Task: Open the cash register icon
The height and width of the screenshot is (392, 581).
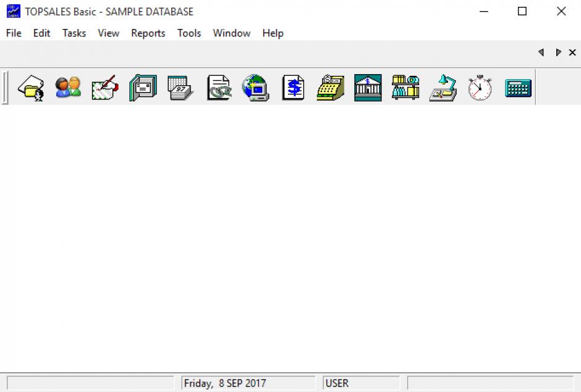Action: (331, 88)
